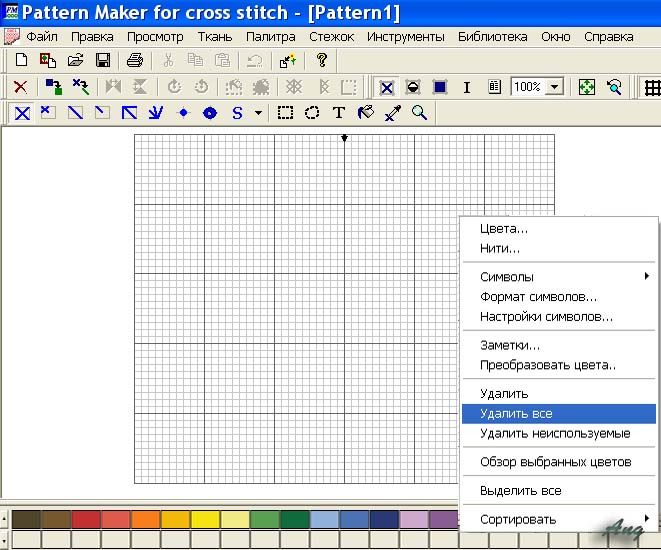Open a file with the folder icon

[75, 60]
